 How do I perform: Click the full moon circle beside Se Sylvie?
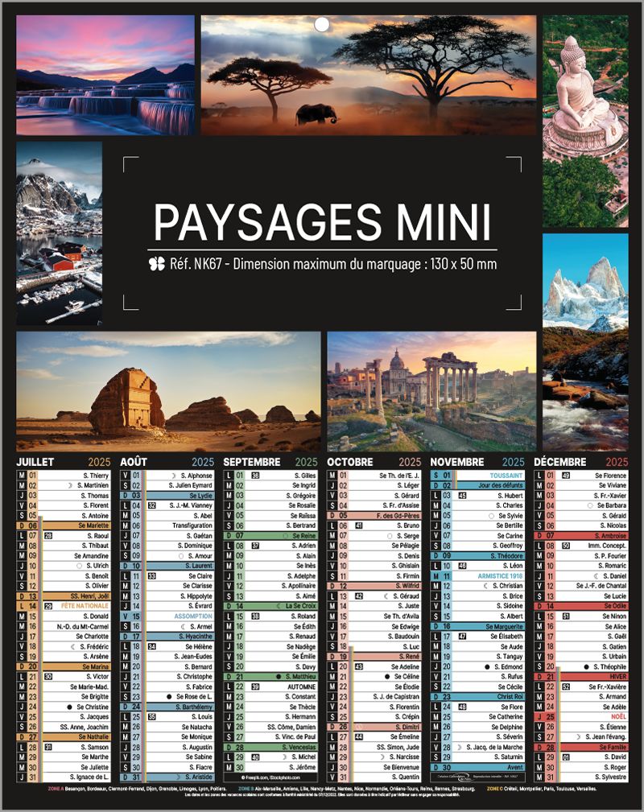click(x=492, y=516)
